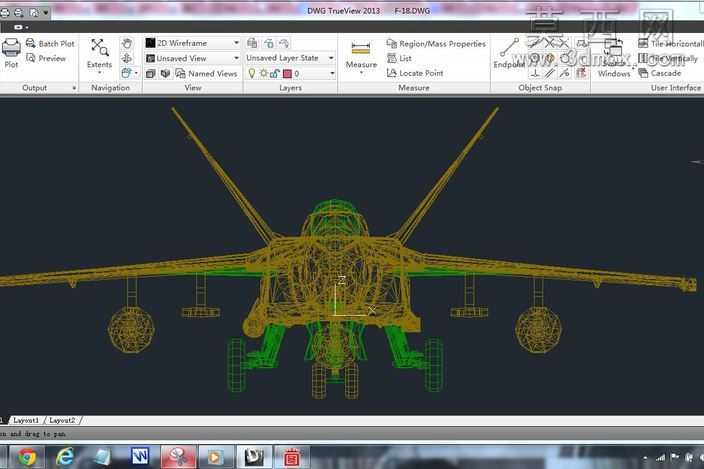This screenshot has height=469, width=704.
Task: Click the Measure tool icon
Action: click(361, 48)
